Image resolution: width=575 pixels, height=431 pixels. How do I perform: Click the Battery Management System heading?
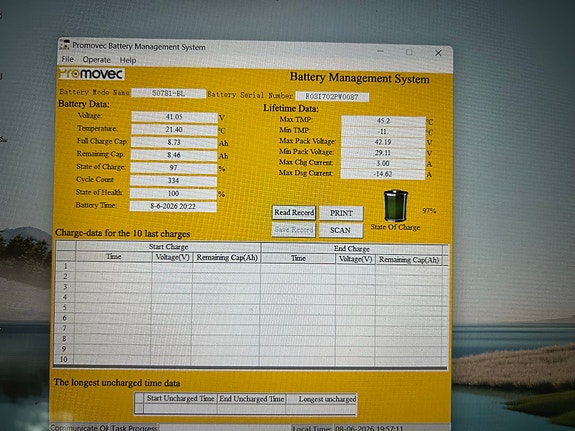tap(359, 78)
